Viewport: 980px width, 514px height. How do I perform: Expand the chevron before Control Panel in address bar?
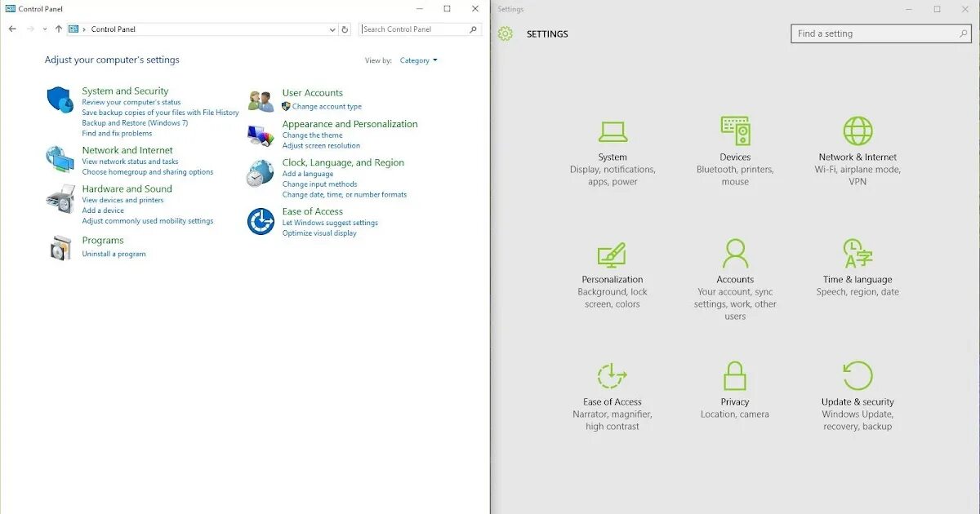click(x=84, y=29)
